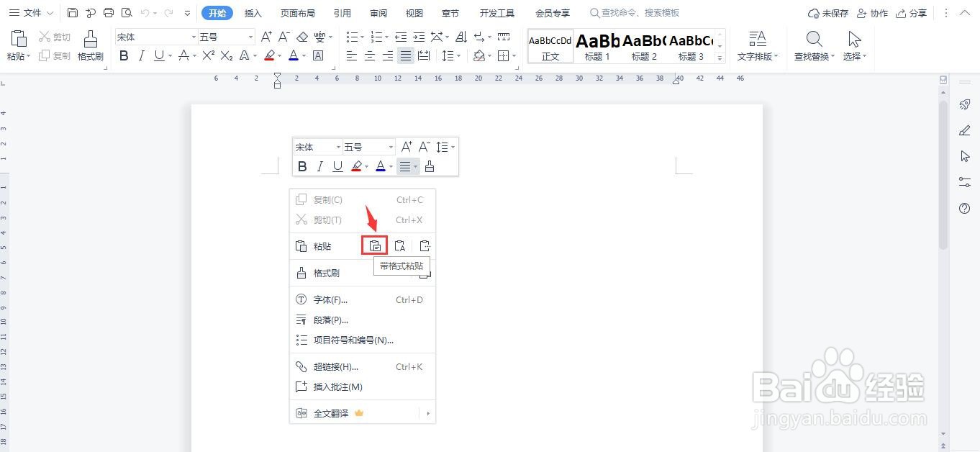Click Paste text only icon in context menu
The image size is (980, 452).
(400, 246)
